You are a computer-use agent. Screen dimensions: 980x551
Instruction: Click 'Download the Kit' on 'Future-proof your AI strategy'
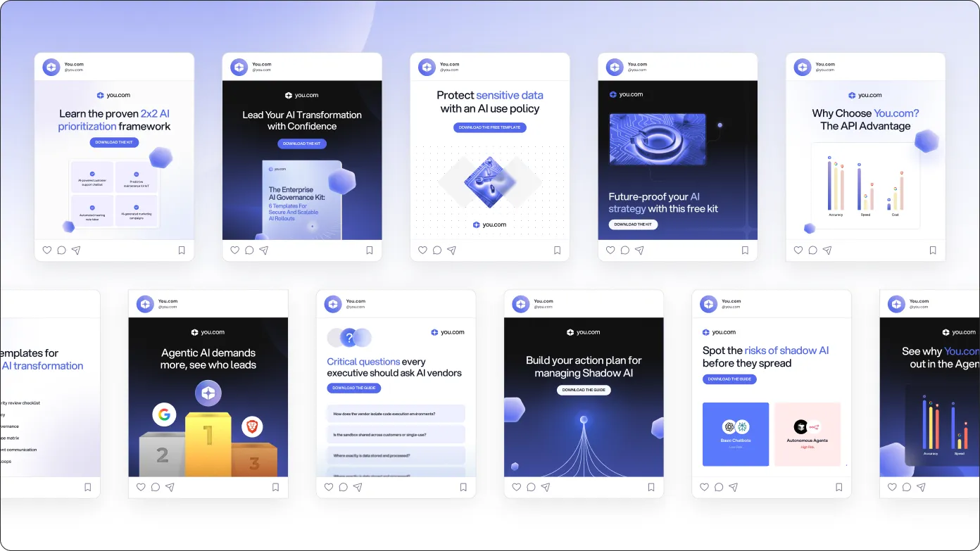pos(633,224)
